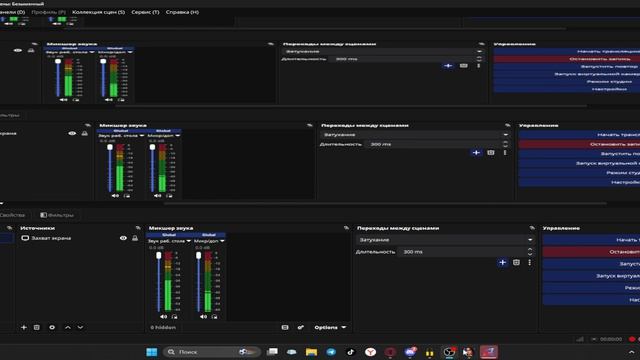Viewport: 640px width, 360px height.
Task: Toggle source lock icon in the middle preview copy
Action: [84, 133]
